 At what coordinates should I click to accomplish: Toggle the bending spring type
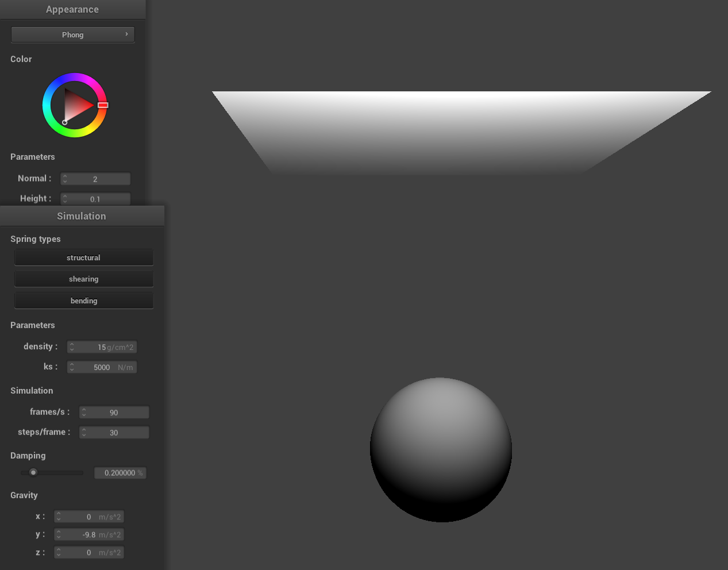[83, 301]
